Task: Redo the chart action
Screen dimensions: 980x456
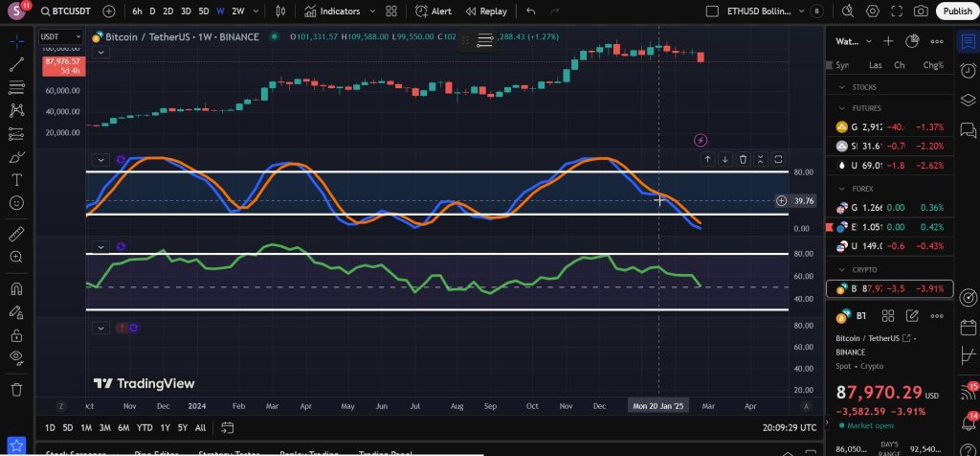Action: [554, 11]
